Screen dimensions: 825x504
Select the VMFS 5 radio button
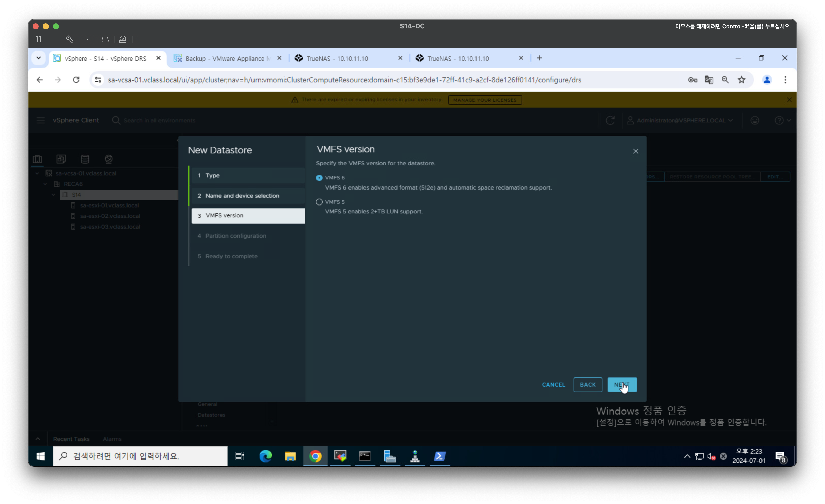click(x=319, y=202)
